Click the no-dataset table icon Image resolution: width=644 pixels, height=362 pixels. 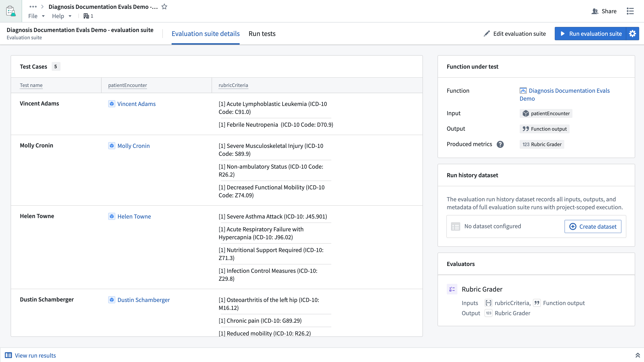pos(455,226)
